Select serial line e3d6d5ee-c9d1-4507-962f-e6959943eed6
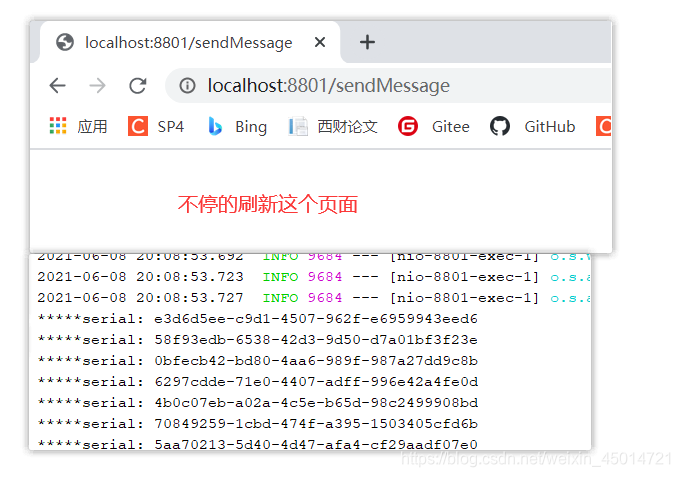Image resolution: width=680 pixels, height=477 pixels. click(x=258, y=319)
